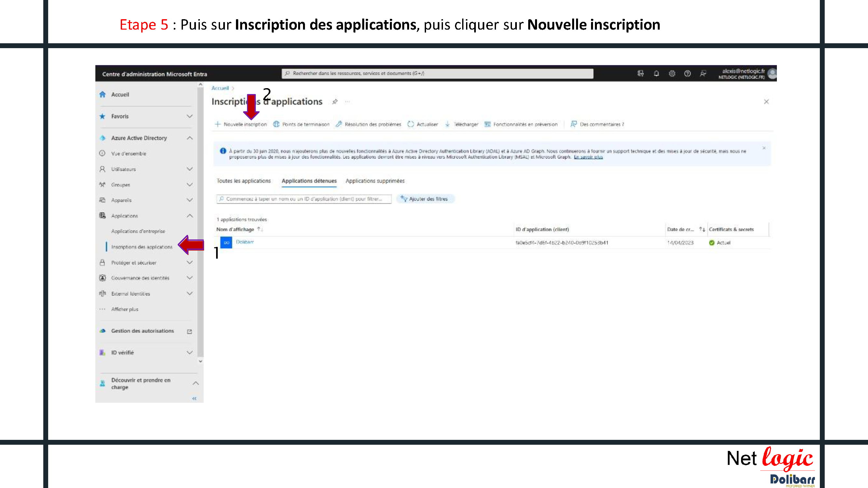
Task: Click the feedback person icon in header
Action: click(703, 74)
